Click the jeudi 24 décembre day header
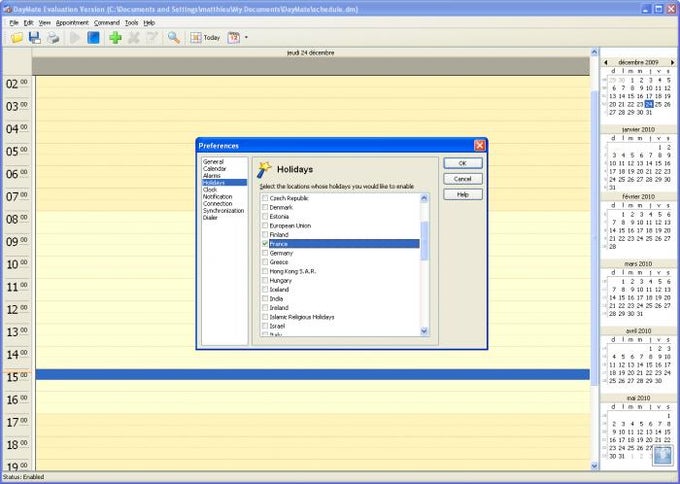The width and height of the screenshot is (680, 484). click(311, 53)
